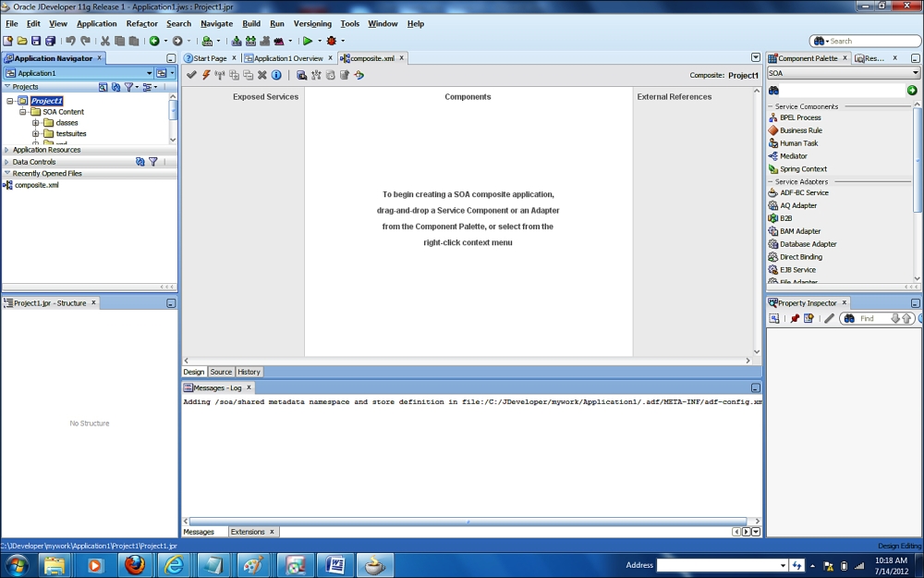Click the filter funnel icon in Data Controls
This screenshot has height=578, width=924.
click(153, 162)
